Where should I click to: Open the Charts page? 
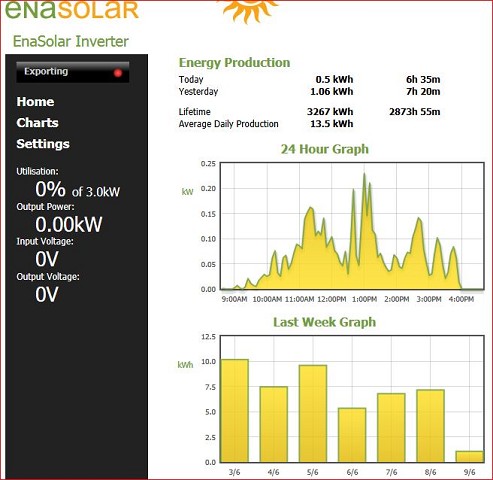37,123
